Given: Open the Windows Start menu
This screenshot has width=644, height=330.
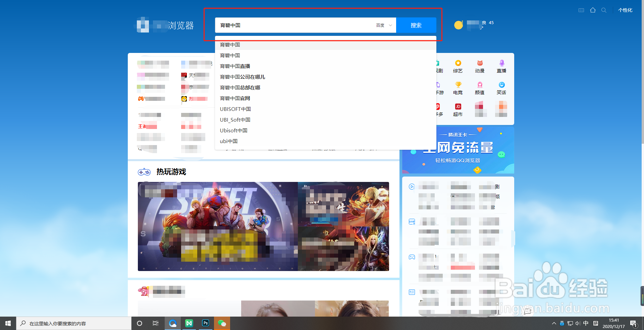Looking at the screenshot, I should tap(8, 323).
